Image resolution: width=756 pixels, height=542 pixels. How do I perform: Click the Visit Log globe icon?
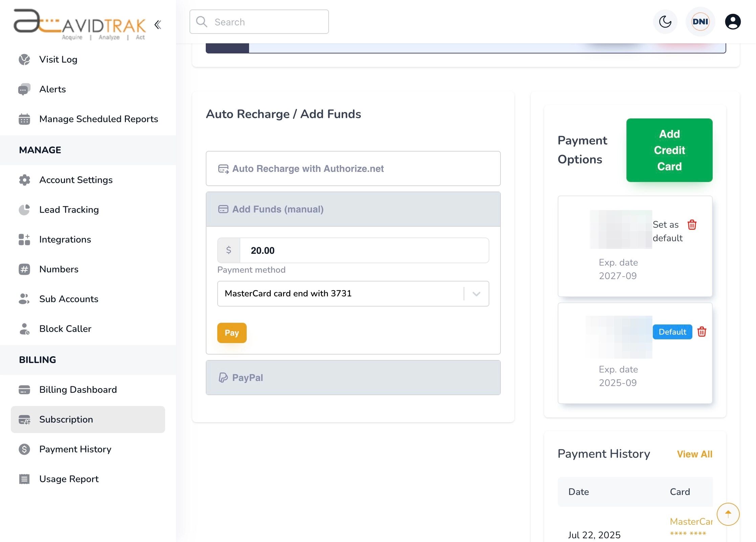click(24, 60)
